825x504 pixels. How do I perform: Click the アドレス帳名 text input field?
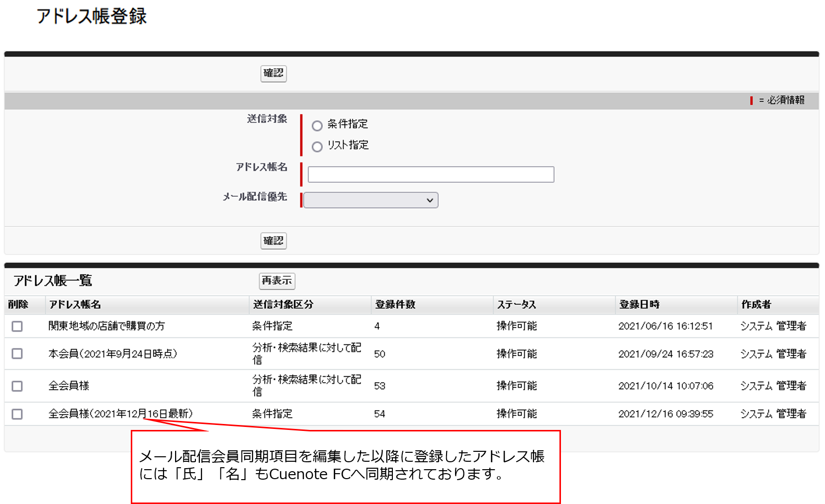coord(431,174)
